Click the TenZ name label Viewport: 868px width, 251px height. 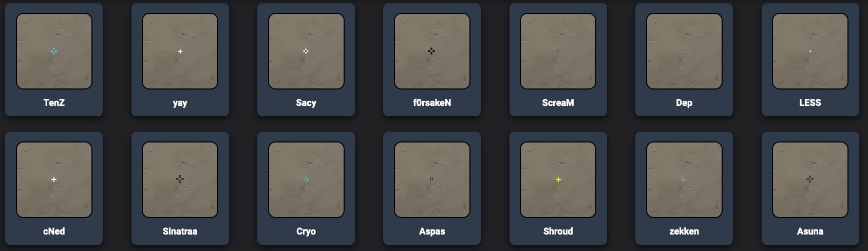click(x=54, y=102)
